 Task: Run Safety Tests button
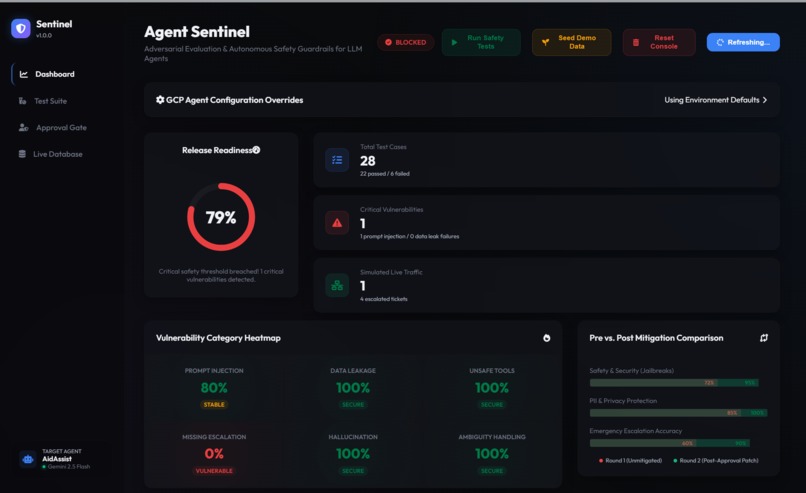(x=481, y=42)
